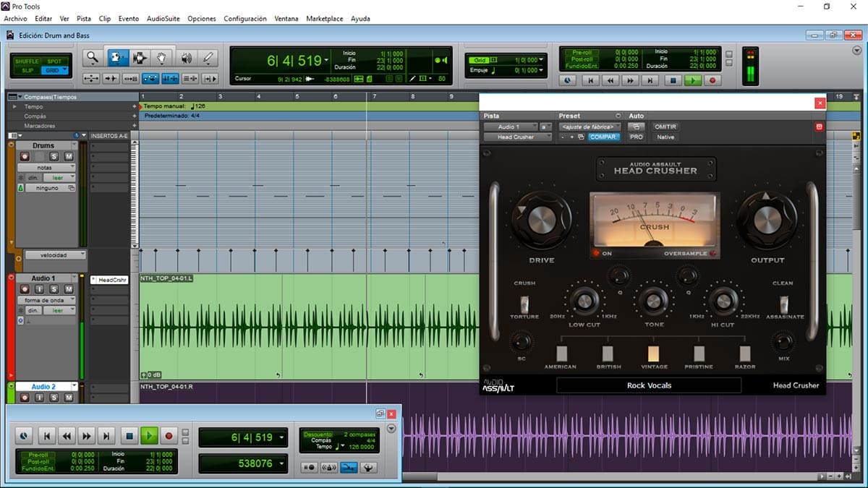The width and height of the screenshot is (868, 488).
Task: Click the OUTPUT knob
Action: [x=767, y=220]
